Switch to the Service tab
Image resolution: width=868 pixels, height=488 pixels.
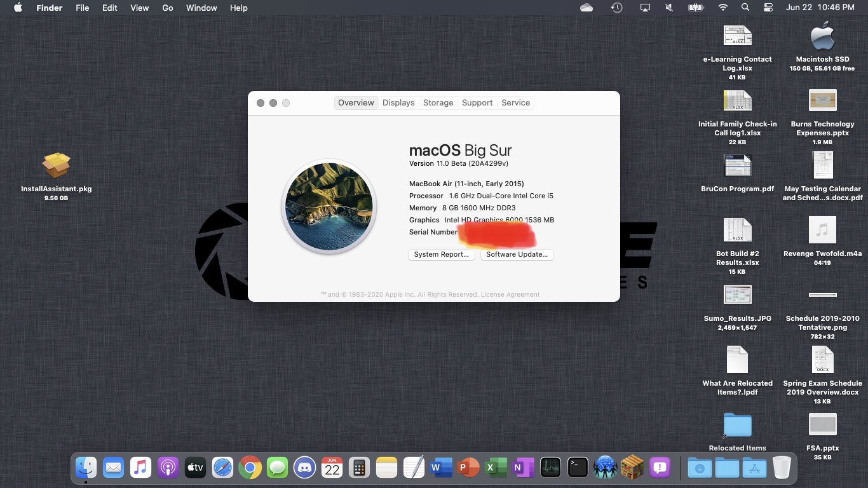[515, 102]
